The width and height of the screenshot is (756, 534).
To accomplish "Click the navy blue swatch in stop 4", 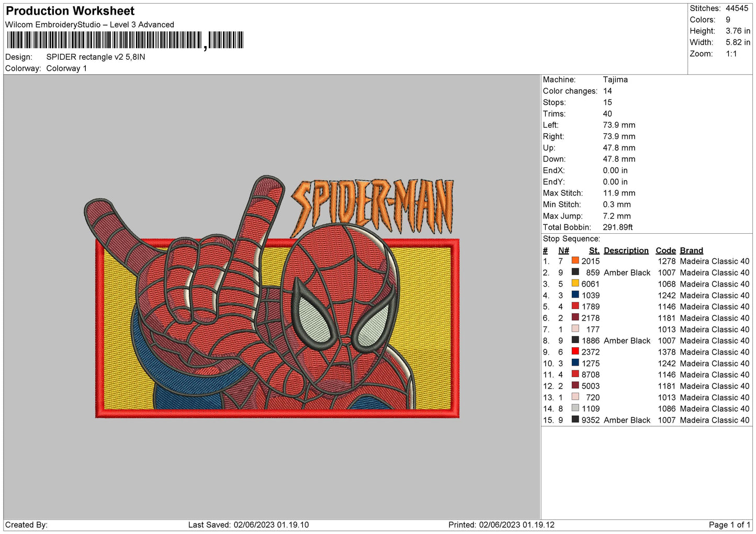I will (575, 295).
